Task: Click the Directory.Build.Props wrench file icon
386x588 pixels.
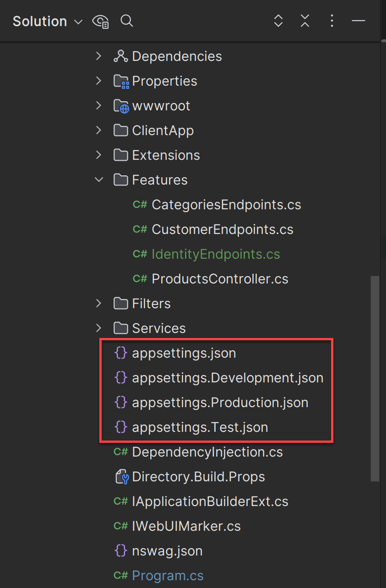Action: coord(121,477)
